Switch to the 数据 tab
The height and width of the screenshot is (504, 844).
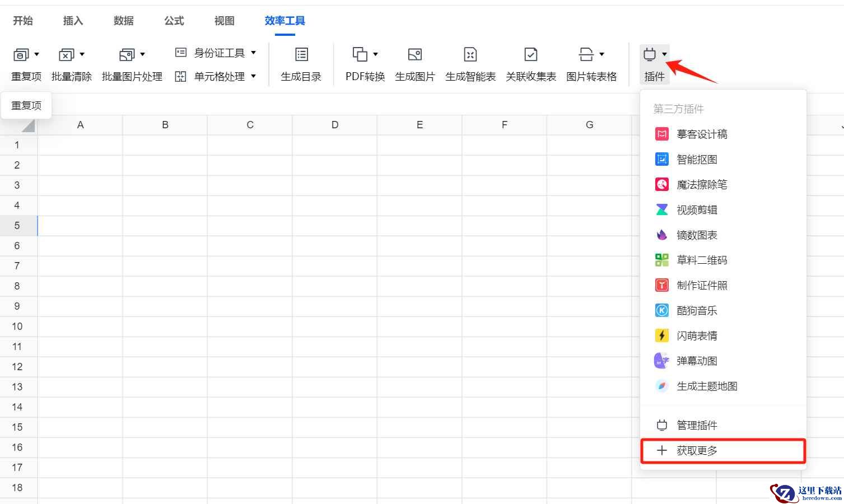click(x=123, y=21)
